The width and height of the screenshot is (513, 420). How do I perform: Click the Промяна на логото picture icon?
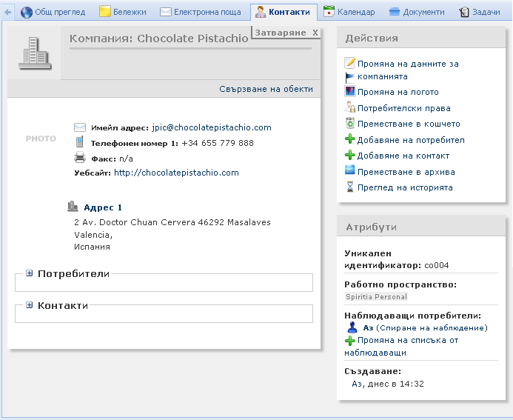(x=350, y=91)
